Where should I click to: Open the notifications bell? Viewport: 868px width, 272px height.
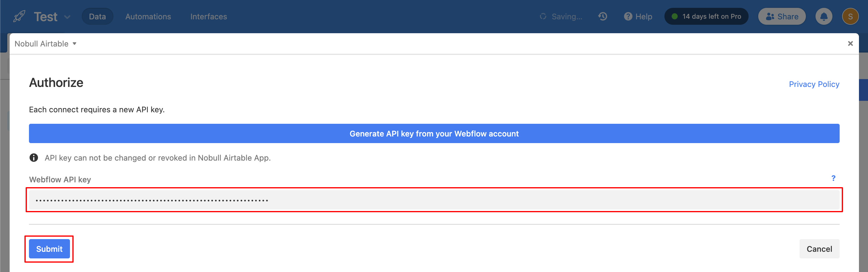824,17
